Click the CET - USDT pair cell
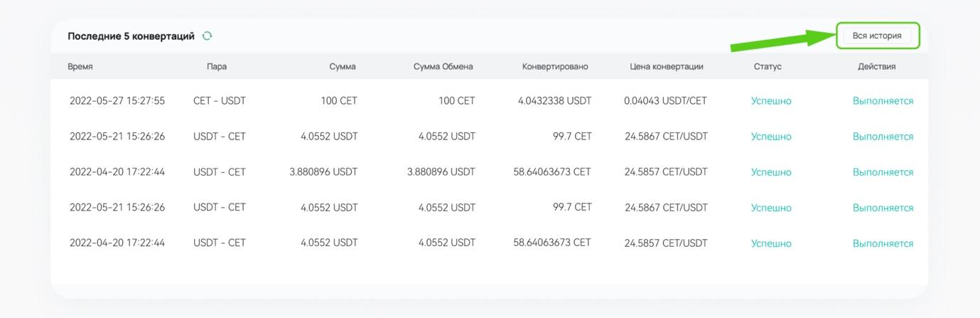Screen dimensions: 980x318 pyautogui.click(x=220, y=101)
